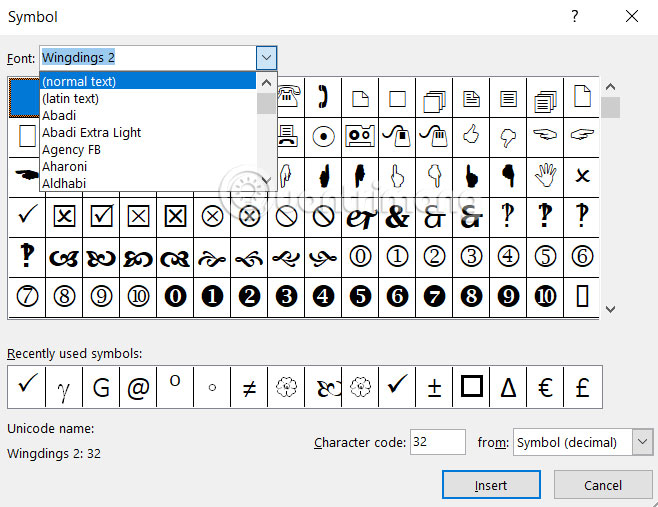This screenshot has width=658, height=507.
Task: Select recently used square symbol
Action: coord(471,387)
